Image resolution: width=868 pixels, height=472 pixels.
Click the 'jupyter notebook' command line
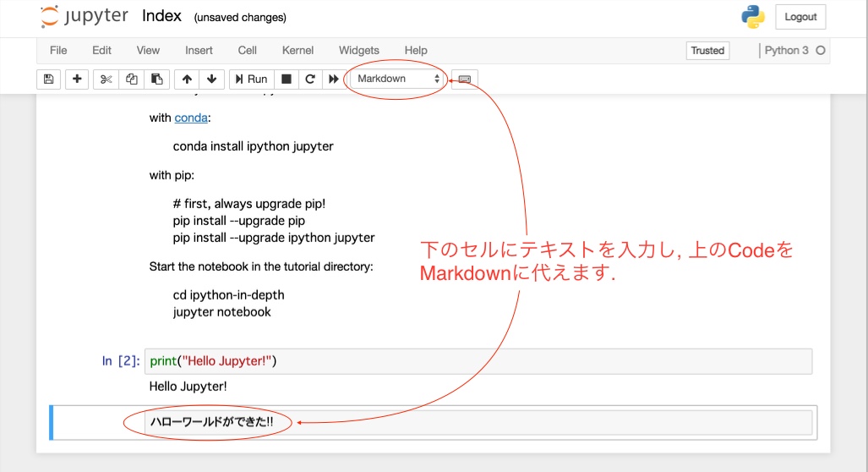click(222, 312)
